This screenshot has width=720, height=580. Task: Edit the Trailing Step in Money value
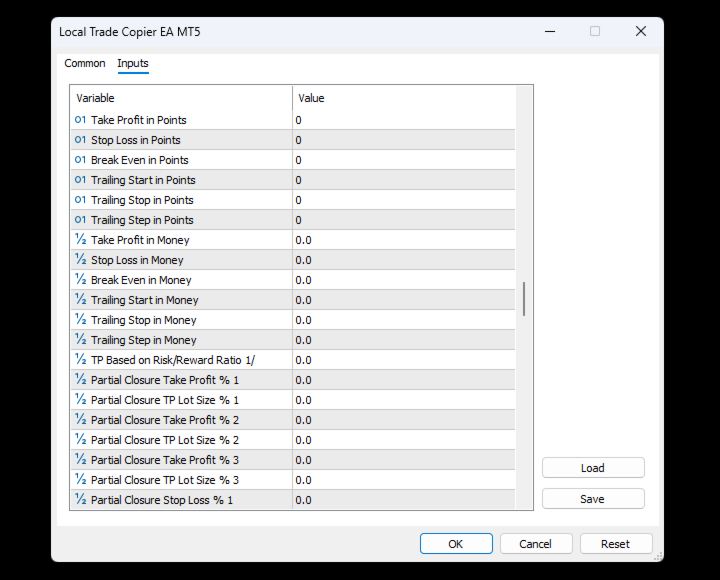(404, 340)
